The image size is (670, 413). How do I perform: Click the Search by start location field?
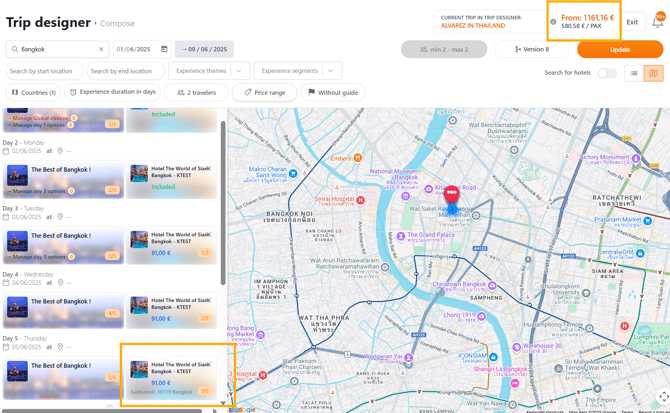pos(42,71)
